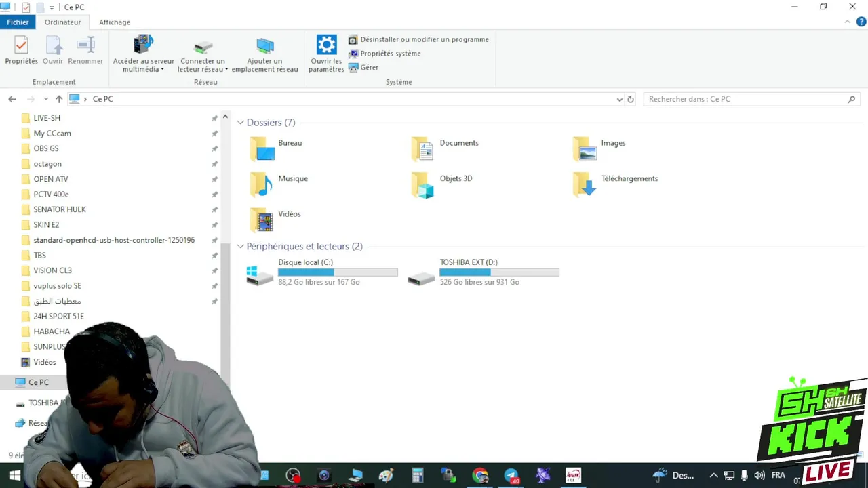Click Ajouter un emplacement réseau icon
The width and height of the screenshot is (868, 488).
264,45
